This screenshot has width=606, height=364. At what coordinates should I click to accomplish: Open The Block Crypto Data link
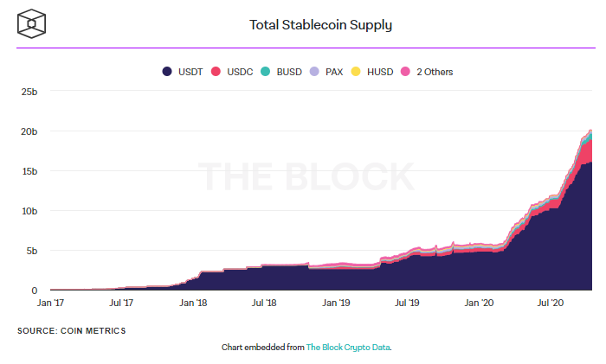pos(355,347)
